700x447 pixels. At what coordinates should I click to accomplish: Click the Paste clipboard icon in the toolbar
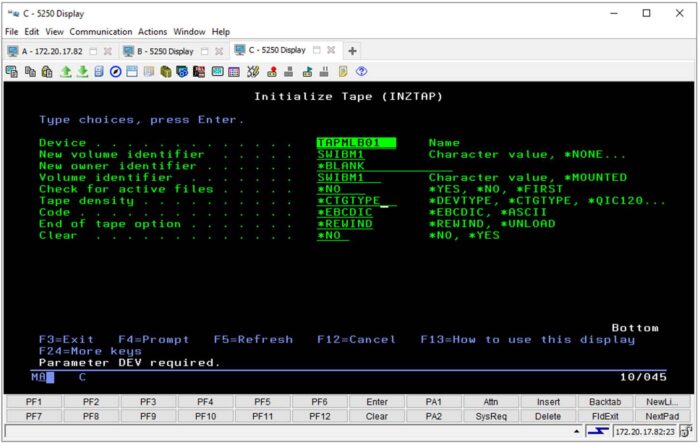(x=47, y=71)
